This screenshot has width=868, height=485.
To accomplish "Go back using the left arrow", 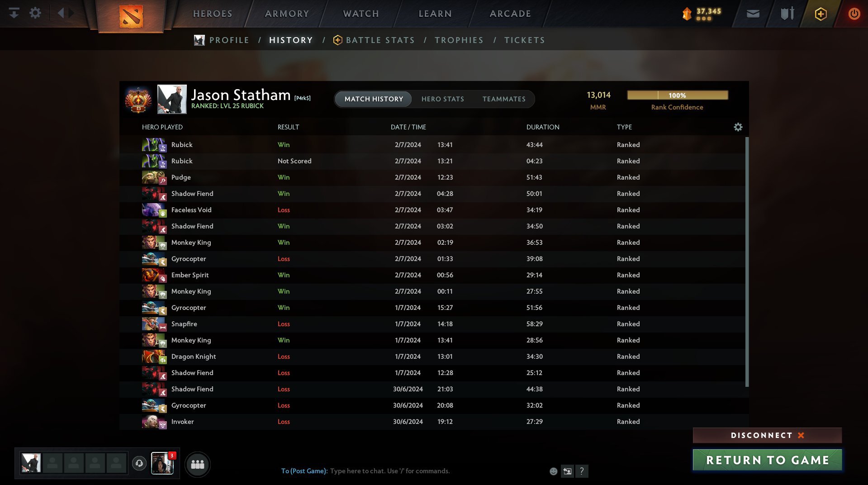I will click(x=61, y=13).
